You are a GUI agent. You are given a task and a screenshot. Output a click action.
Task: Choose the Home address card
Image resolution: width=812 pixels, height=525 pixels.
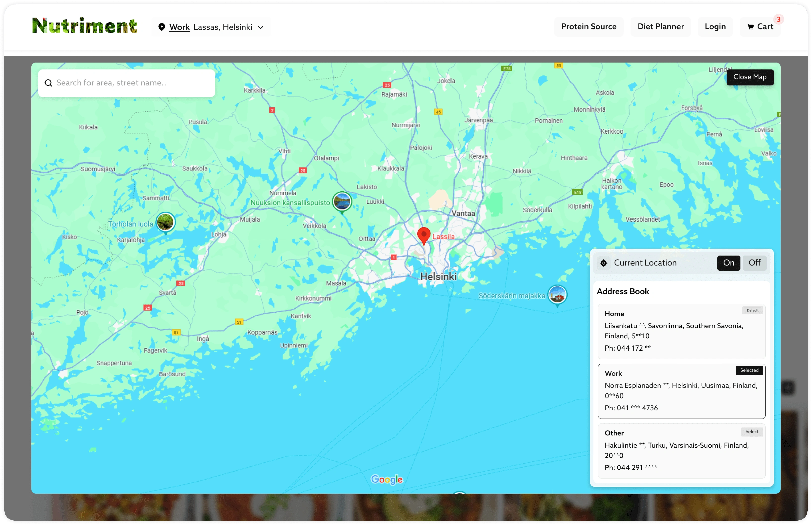click(682, 331)
